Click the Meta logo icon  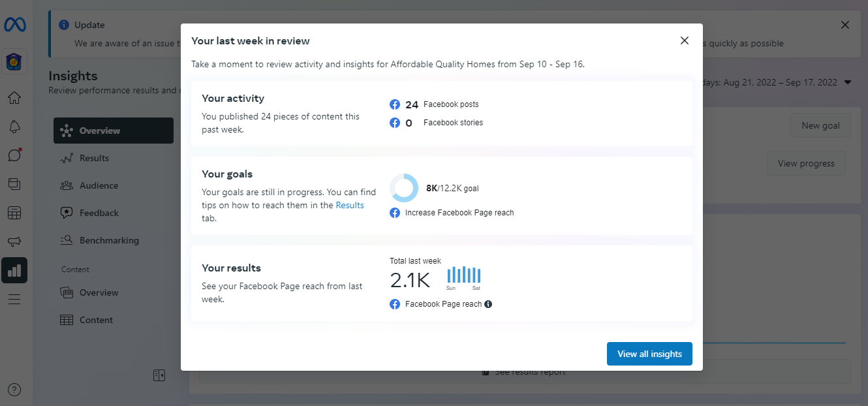(x=14, y=25)
